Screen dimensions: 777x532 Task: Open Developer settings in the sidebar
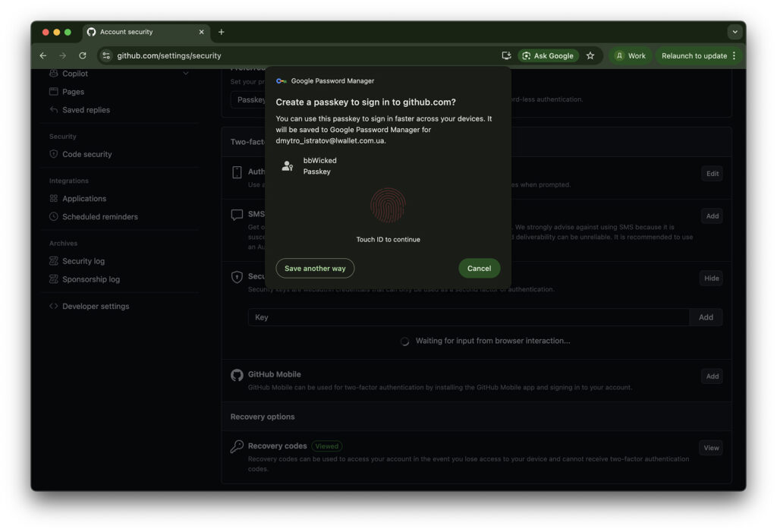[x=96, y=306]
